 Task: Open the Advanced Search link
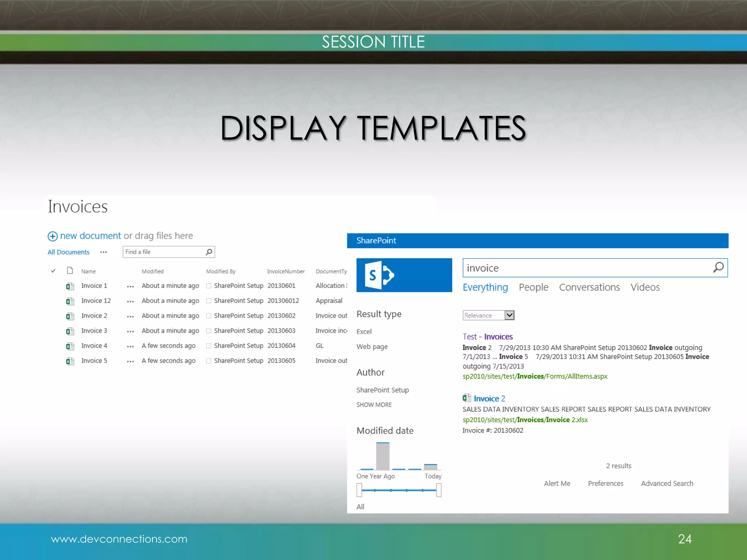(667, 483)
